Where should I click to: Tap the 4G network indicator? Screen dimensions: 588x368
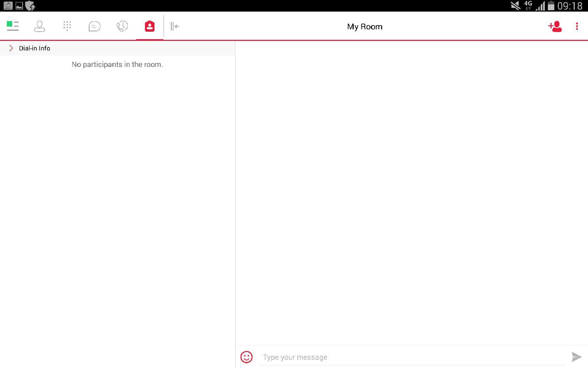(528, 5)
